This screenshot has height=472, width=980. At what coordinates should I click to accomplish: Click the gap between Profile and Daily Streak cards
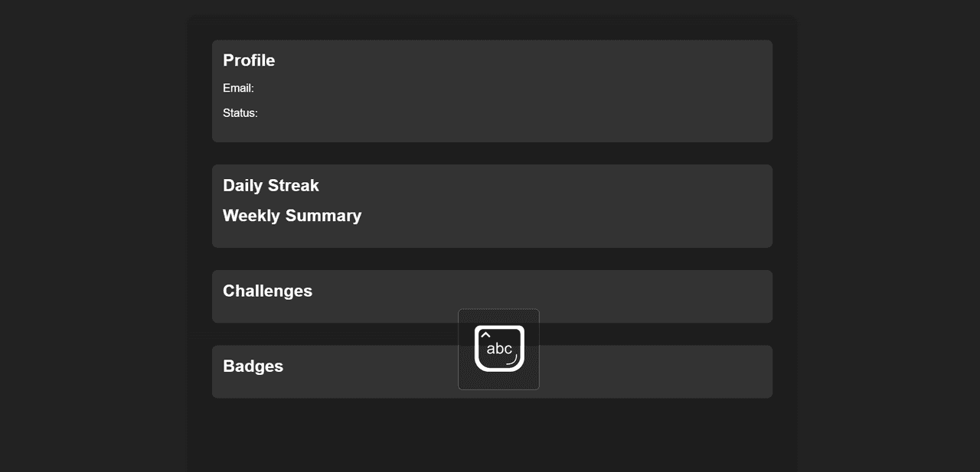pos(492,153)
